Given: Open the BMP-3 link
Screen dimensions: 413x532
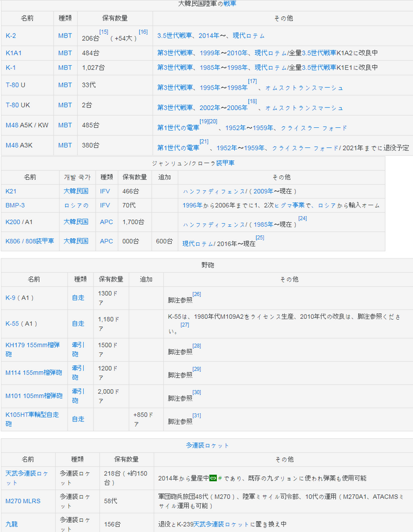Looking at the screenshot, I should click(x=15, y=205).
